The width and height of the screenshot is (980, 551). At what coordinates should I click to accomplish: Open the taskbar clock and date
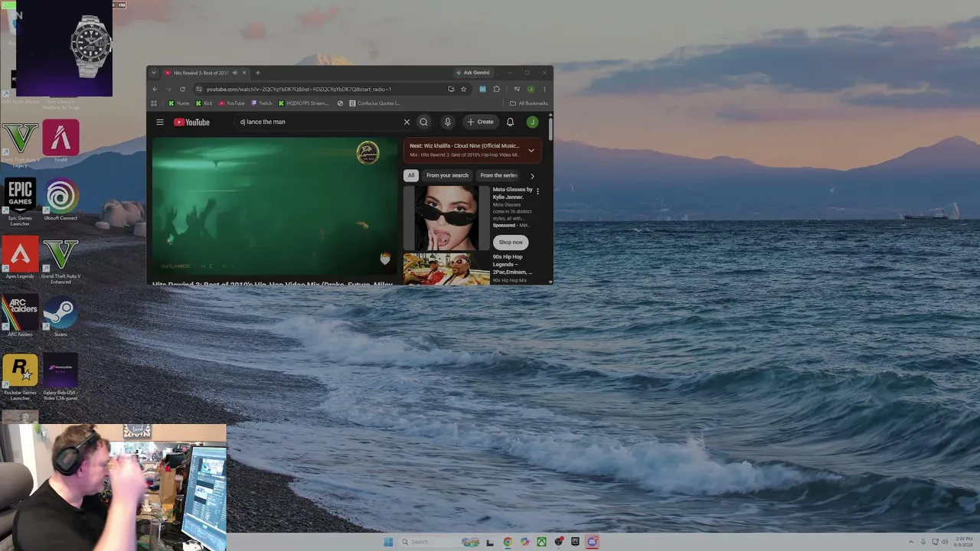(964, 542)
